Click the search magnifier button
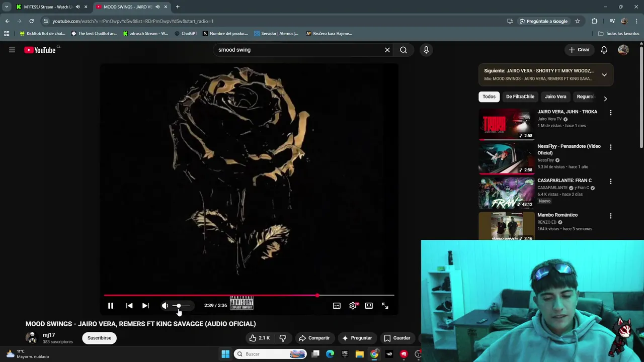This screenshot has height=362, width=644. [x=404, y=50]
